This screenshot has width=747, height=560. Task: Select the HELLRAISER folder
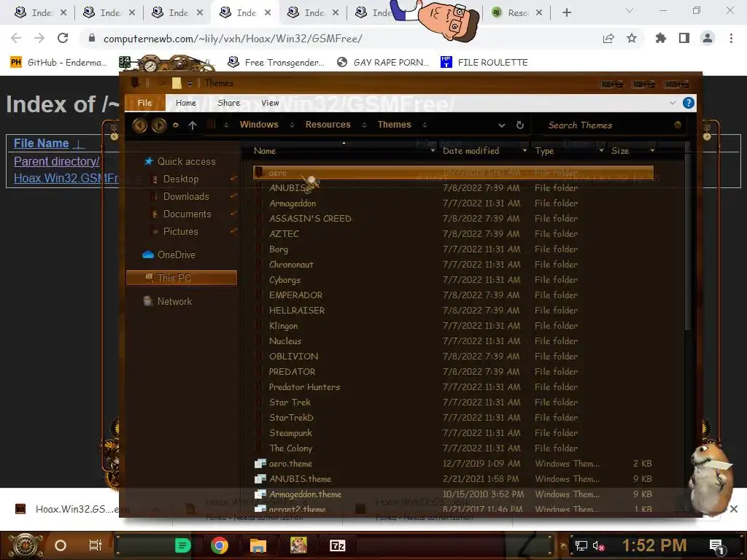297,311
